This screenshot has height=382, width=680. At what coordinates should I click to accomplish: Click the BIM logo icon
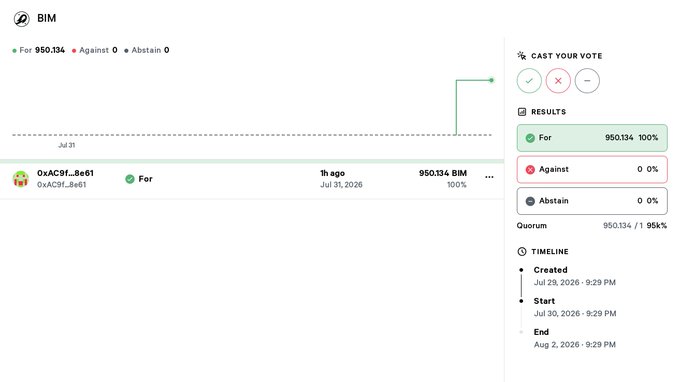click(21, 19)
